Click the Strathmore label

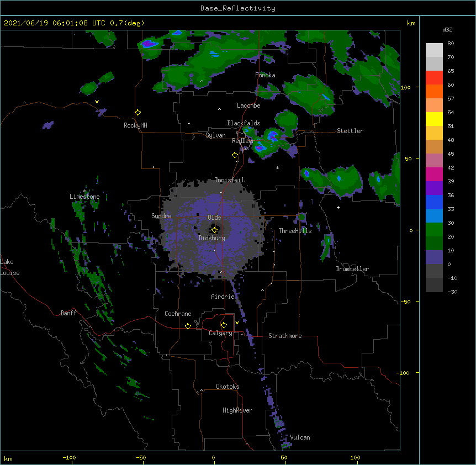[285, 336]
